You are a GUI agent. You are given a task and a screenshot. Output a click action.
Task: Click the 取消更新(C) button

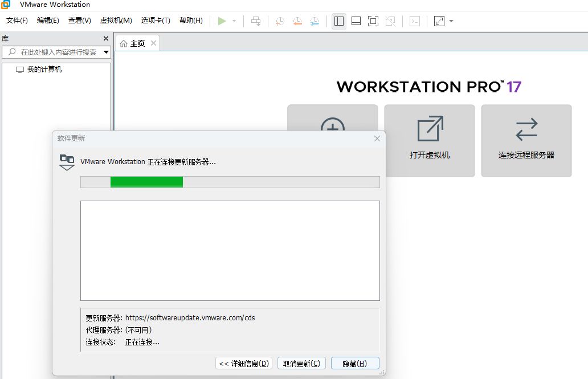301,363
